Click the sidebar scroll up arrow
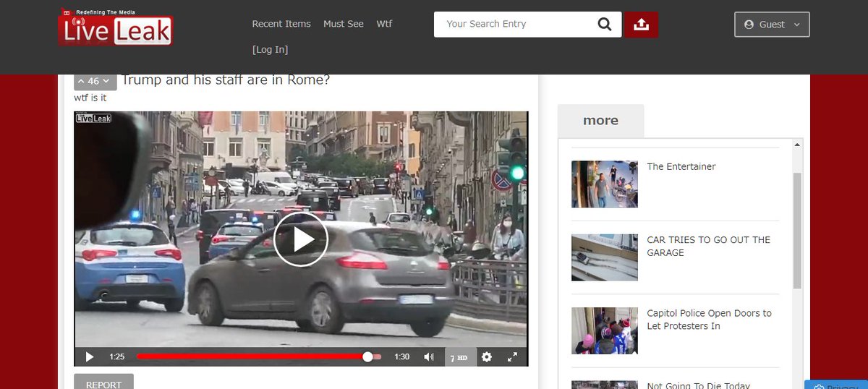The image size is (868, 389). (797, 145)
